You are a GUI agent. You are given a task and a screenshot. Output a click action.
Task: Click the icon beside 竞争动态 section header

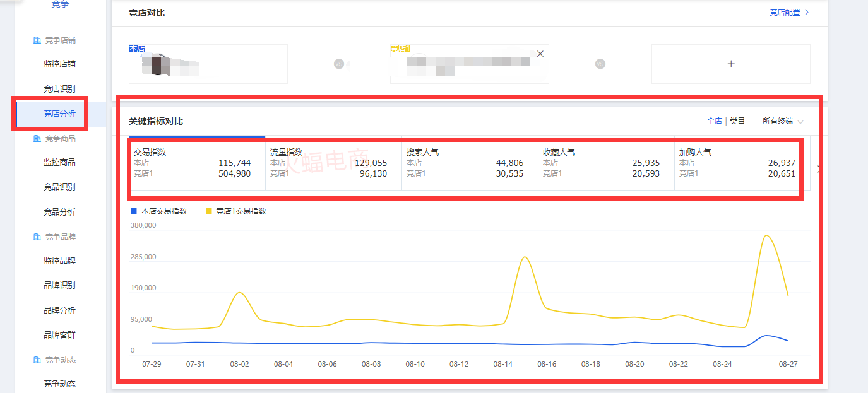pyautogui.click(x=37, y=360)
